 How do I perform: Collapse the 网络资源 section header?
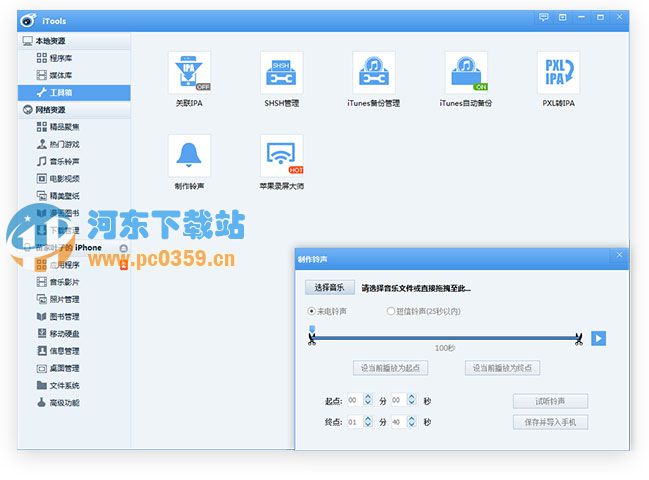pyautogui.click(x=74, y=110)
